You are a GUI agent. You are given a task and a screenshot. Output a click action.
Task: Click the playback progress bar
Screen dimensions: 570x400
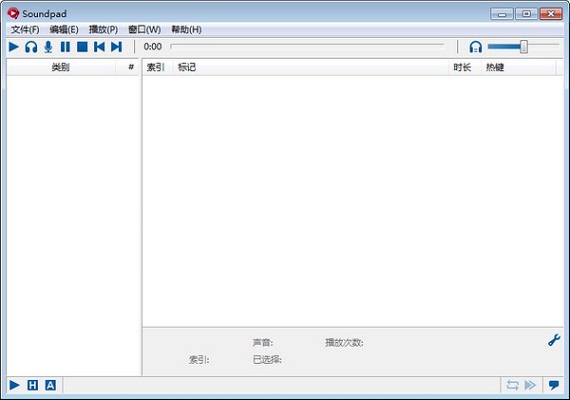(x=307, y=46)
